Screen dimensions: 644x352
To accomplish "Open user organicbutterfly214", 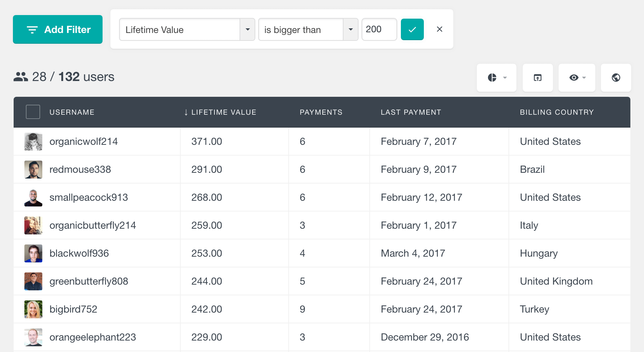I will point(93,225).
